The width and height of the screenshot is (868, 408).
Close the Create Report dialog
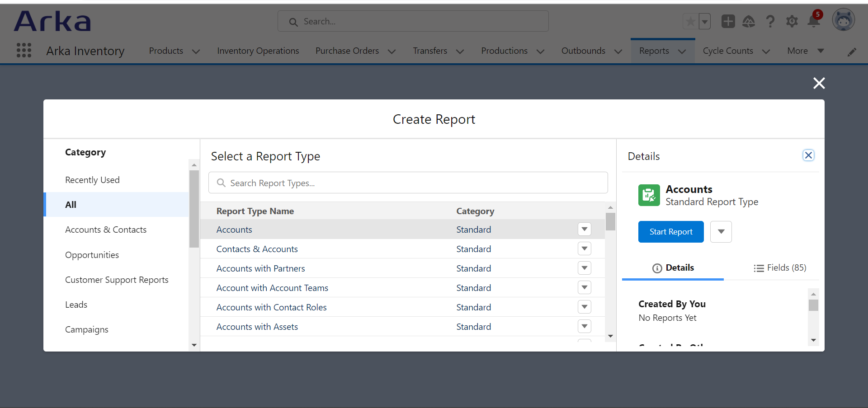[819, 83]
